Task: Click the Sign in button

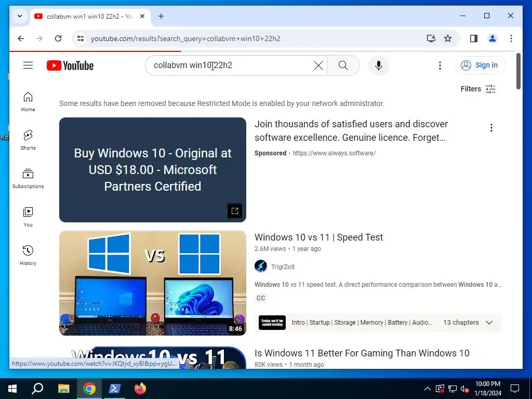Action: pyautogui.click(x=480, y=65)
